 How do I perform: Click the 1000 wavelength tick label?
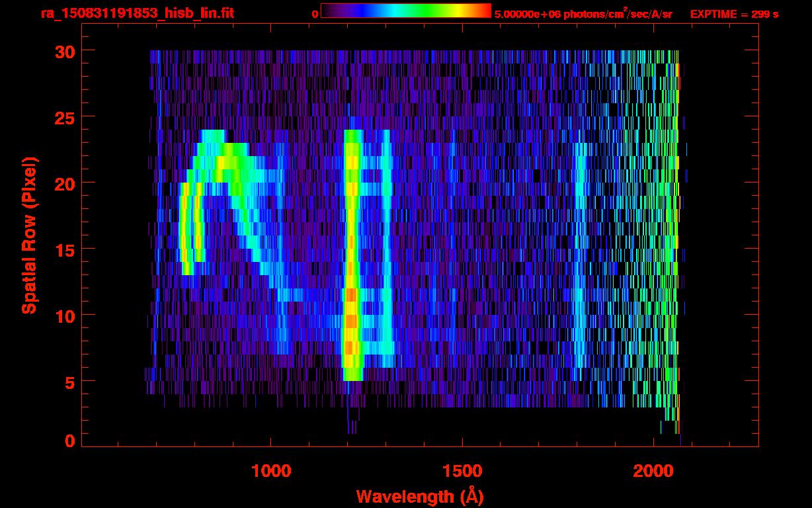(271, 471)
